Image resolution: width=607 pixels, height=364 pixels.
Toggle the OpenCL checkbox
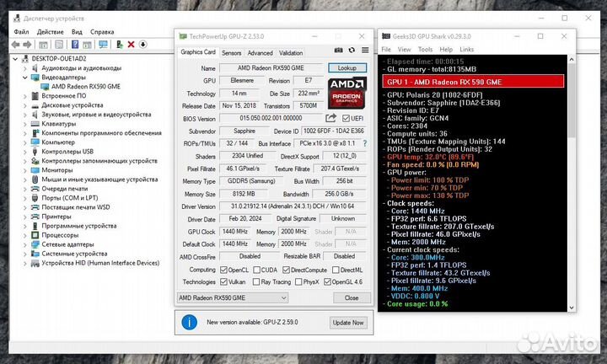223,270
